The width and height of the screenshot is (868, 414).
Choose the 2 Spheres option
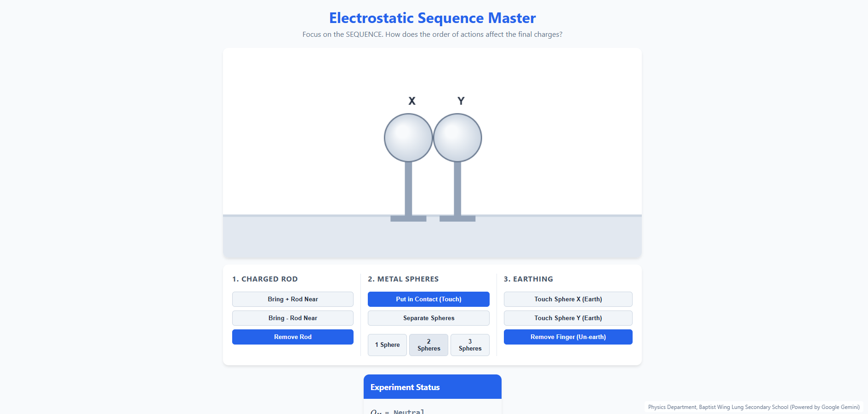[428, 345]
